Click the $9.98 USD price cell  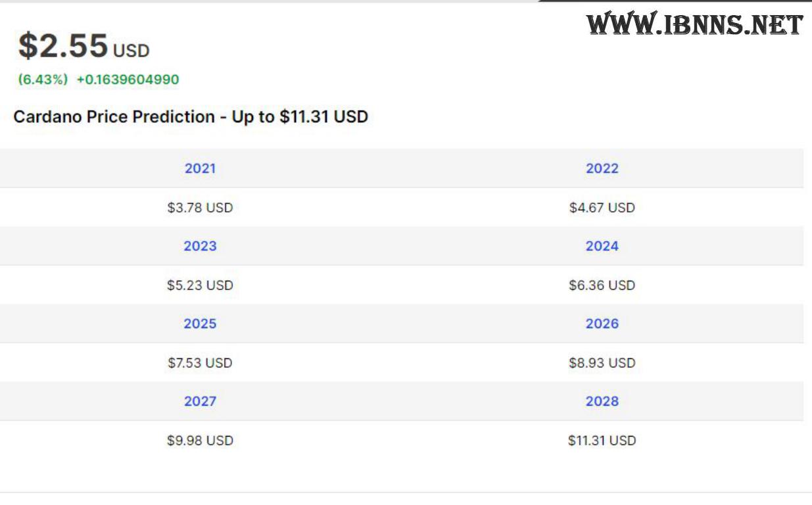[x=200, y=441]
